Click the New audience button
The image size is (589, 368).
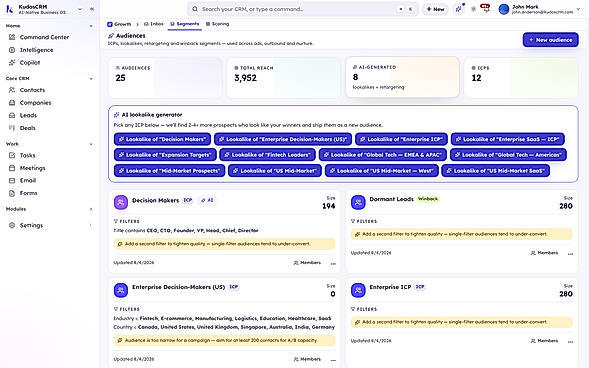coord(550,40)
